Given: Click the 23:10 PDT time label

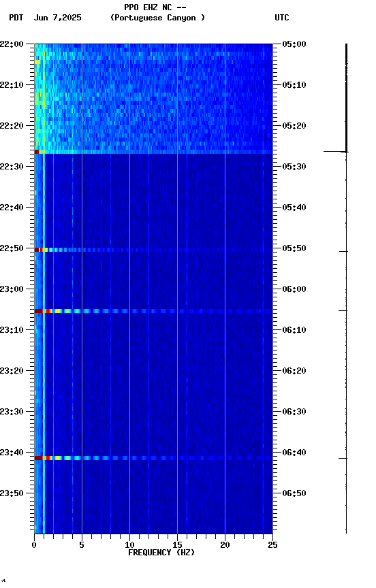Looking at the screenshot, I should 12,330.
